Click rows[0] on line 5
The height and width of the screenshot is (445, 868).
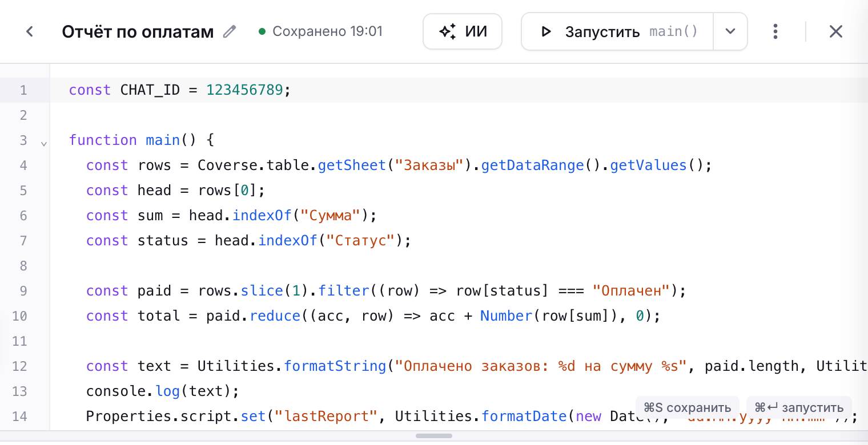228,191
